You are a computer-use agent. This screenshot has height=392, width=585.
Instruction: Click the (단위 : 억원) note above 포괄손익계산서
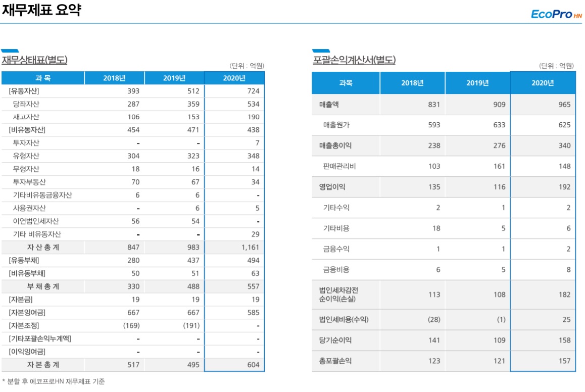[x=556, y=66]
